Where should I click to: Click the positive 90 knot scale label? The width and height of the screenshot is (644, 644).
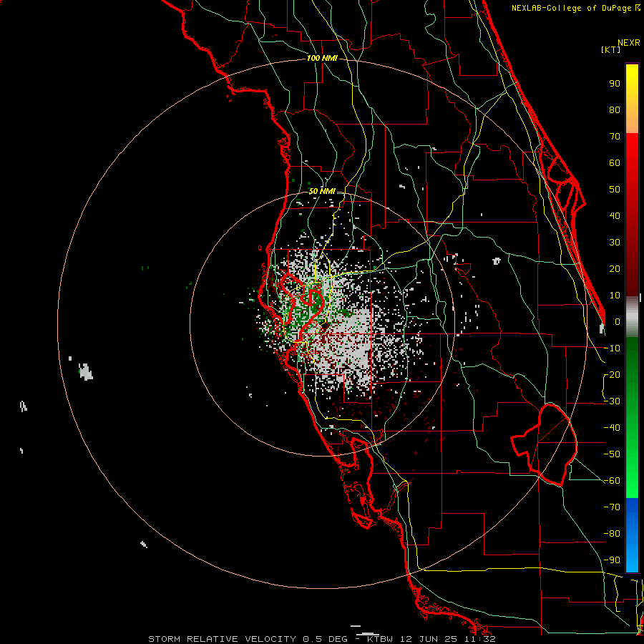coord(615,84)
